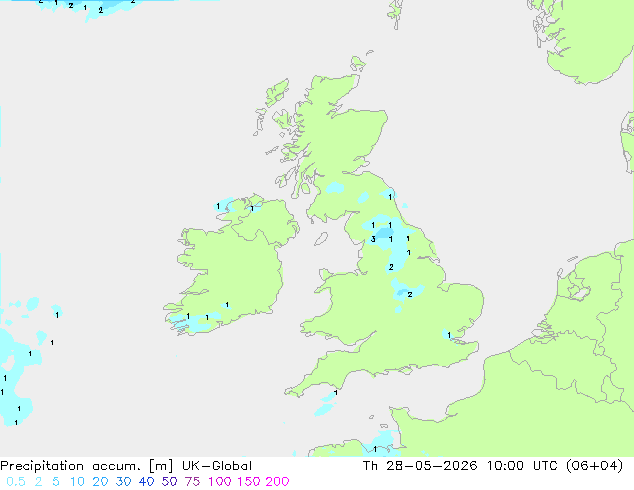Screen dimensions: 634x490
Task: Click the '3' precipitation value over northern England
Action: [x=373, y=239]
